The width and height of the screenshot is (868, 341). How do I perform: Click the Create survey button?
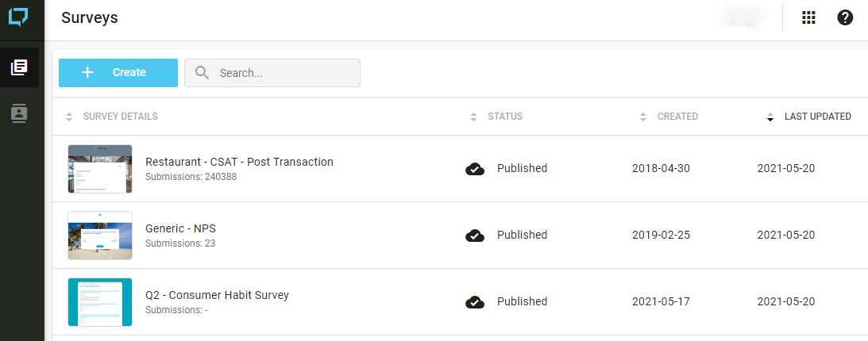[118, 72]
